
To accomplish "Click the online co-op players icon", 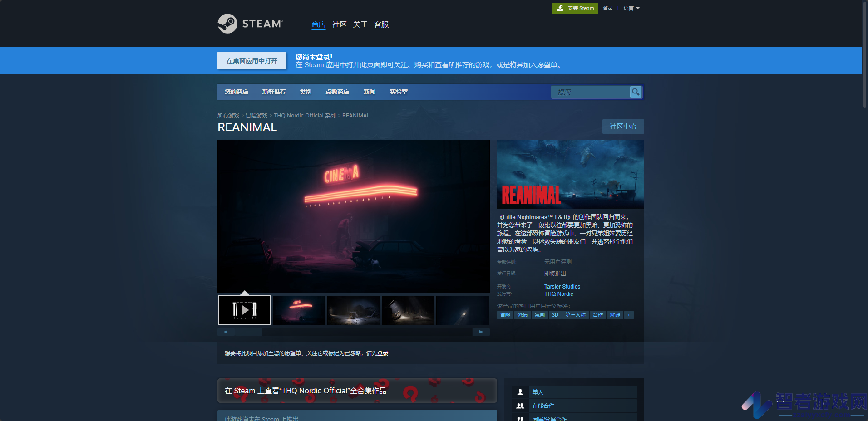I will pos(520,406).
